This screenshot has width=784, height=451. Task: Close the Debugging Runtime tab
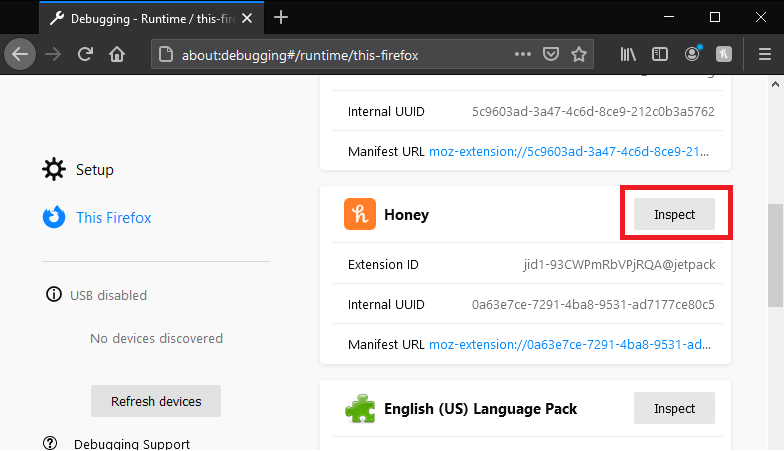(247, 18)
